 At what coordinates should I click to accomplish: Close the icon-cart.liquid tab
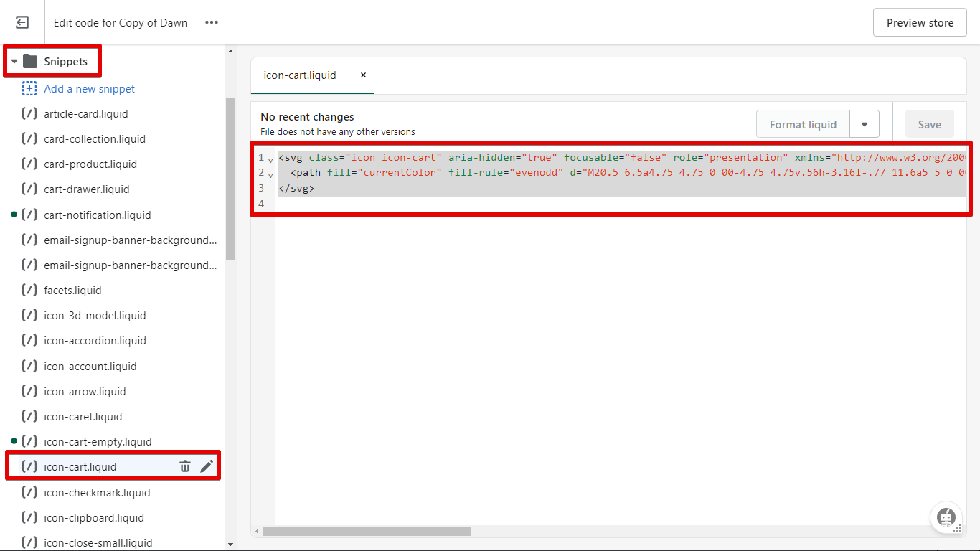pyautogui.click(x=363, y=75)
